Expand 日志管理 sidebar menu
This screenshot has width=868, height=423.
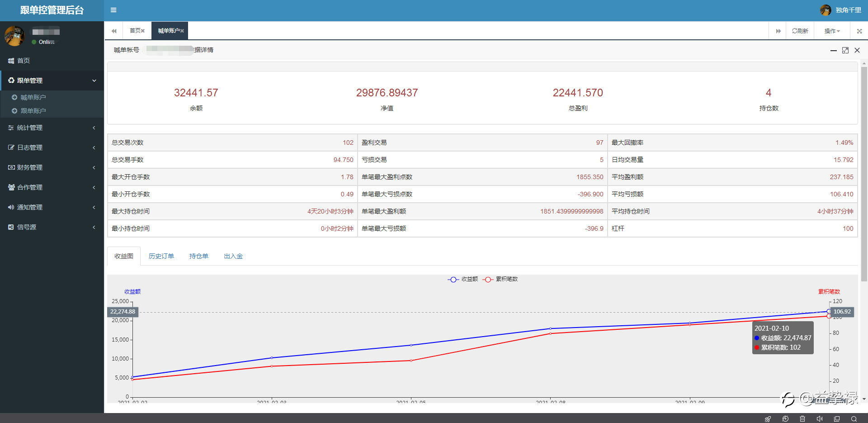click(x=52, y=147)
